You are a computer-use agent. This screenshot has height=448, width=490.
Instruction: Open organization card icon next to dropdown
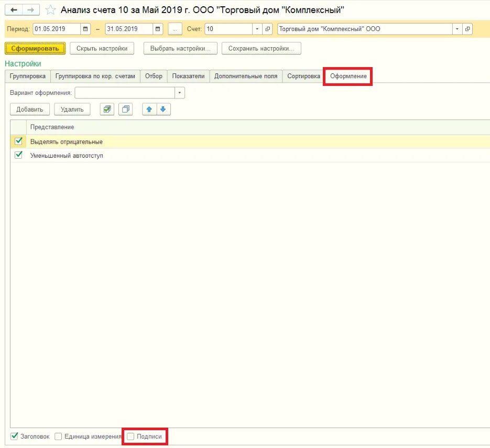467,29
